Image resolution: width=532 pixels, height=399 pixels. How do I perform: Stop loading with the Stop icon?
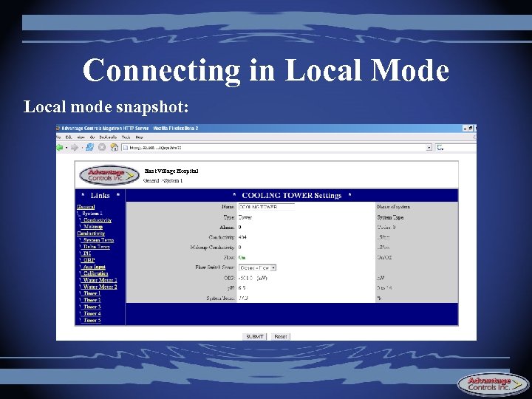(x=102, y=147)
